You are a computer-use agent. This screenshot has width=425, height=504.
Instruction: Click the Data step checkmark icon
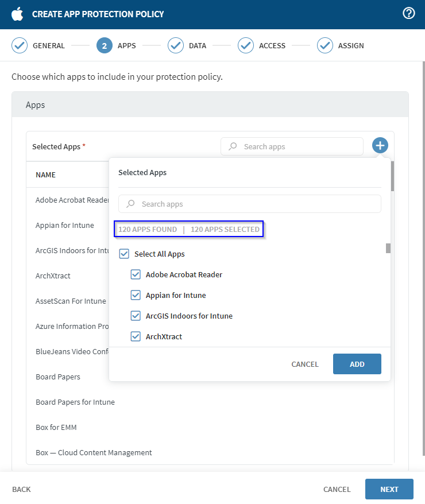pyautogui.click(x=176, y=45)
